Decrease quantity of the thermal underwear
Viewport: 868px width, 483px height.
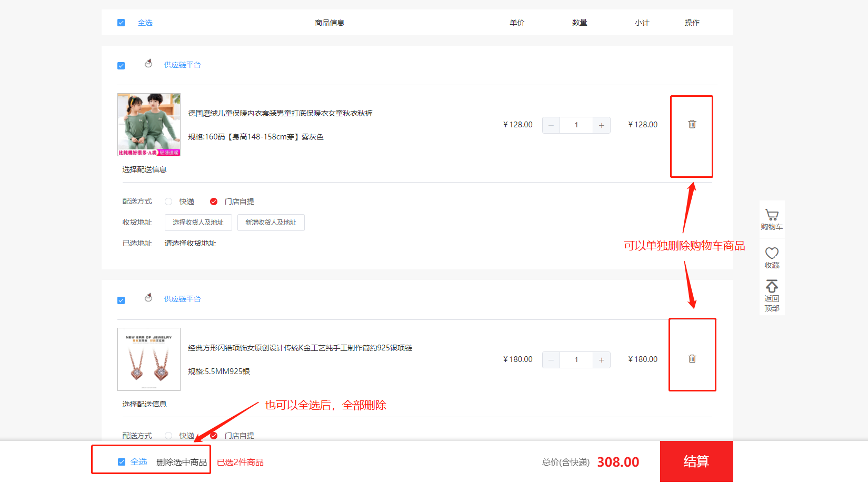tap(551, 125)
